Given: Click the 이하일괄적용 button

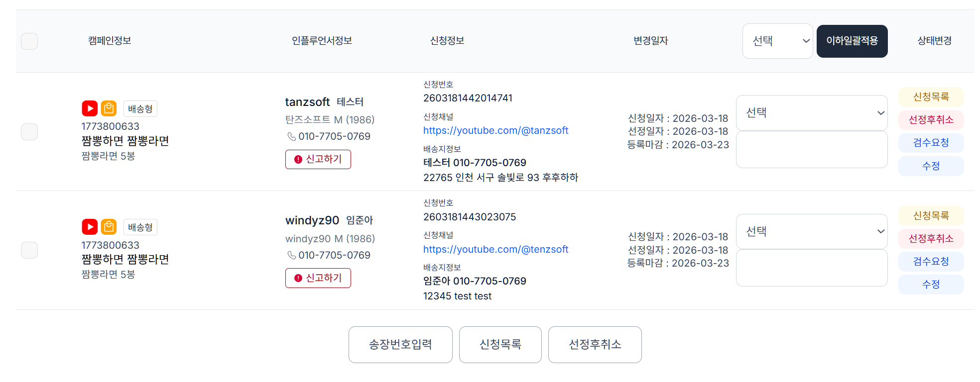Looking at the screenshot, I should point(852,41).
